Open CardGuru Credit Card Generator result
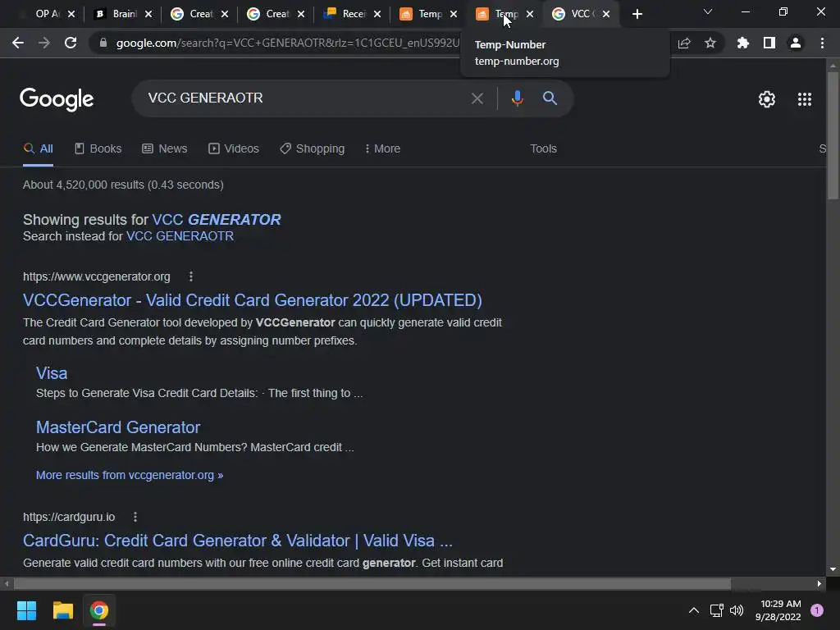Image resolution: width=840 pixels, height=630 pixels. 238,541
